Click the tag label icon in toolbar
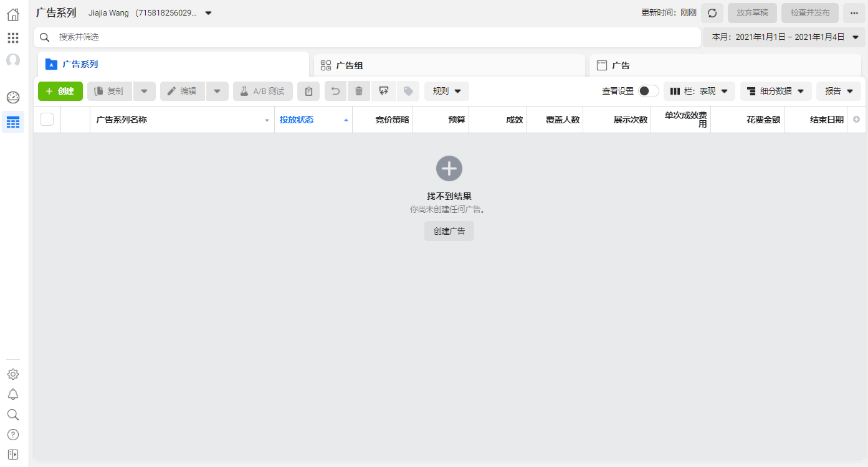Image resolution: width=868 pixels, height=467 pixels. [408, 92]
